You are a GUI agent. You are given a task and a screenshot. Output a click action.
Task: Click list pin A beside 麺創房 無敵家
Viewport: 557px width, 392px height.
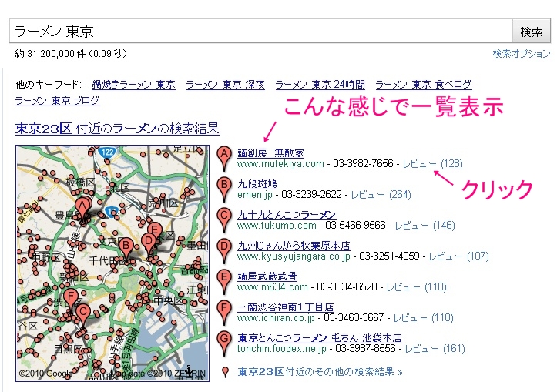[224, 158]
